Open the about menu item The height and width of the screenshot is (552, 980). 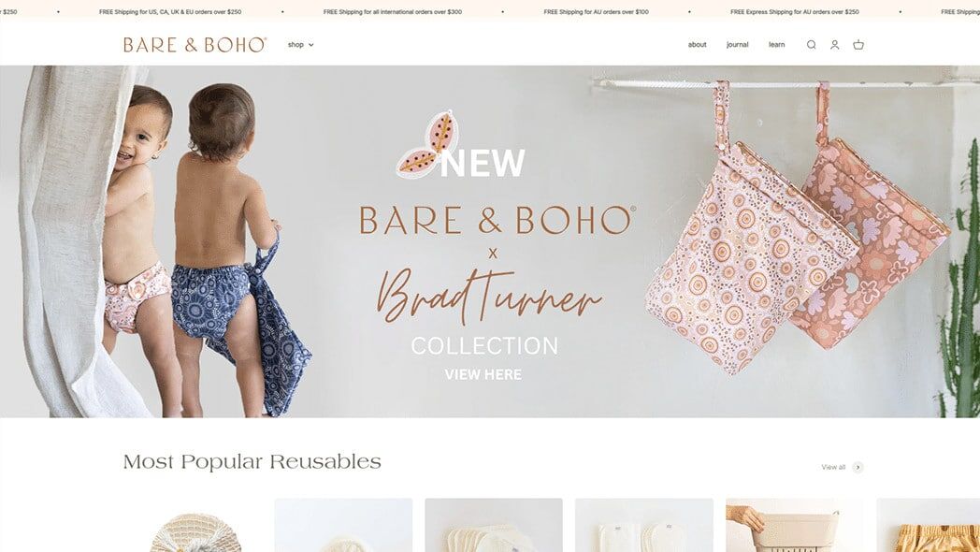697,45
